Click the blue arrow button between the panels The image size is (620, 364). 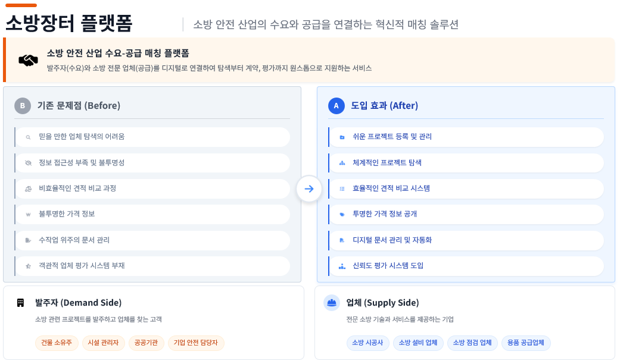309,189
